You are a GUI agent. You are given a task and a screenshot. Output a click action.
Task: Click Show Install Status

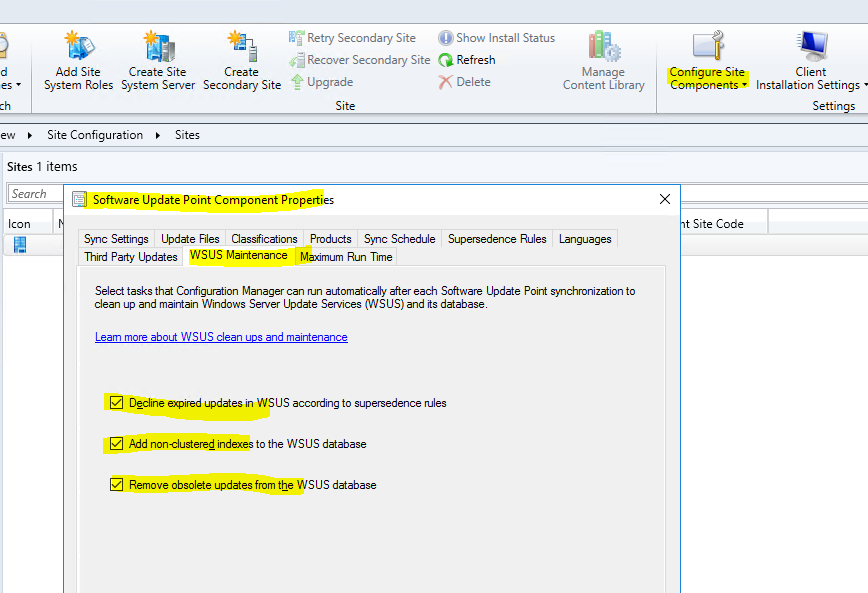497,37
